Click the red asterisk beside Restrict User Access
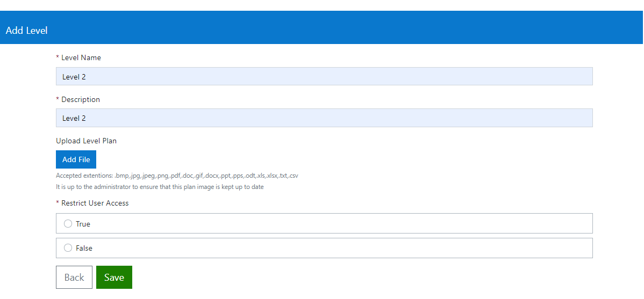Screen dimensions: 644x299 pyautogui.click(x=58, y=203)
